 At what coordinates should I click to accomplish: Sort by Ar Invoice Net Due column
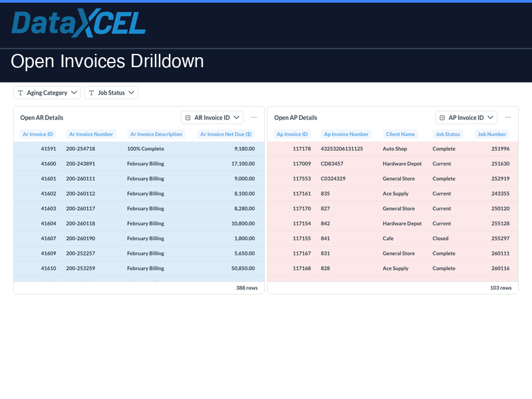tap(226, 134)
